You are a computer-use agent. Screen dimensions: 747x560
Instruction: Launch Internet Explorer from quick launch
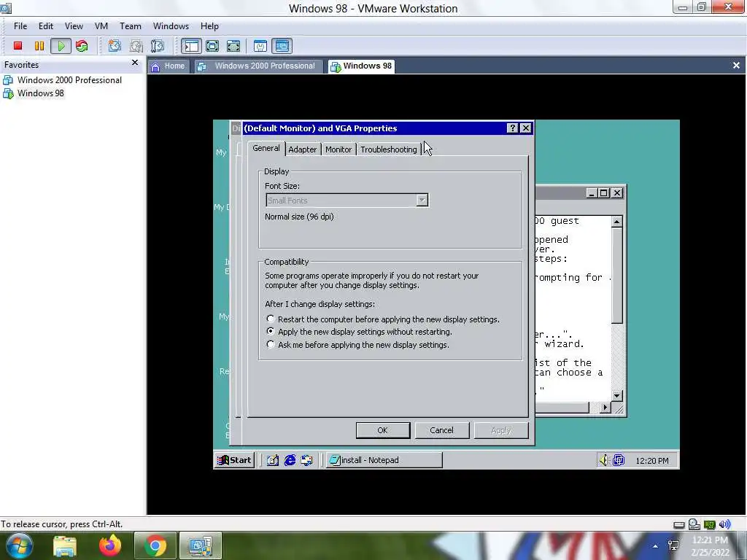pyautogui.click(x=290, y=460)
